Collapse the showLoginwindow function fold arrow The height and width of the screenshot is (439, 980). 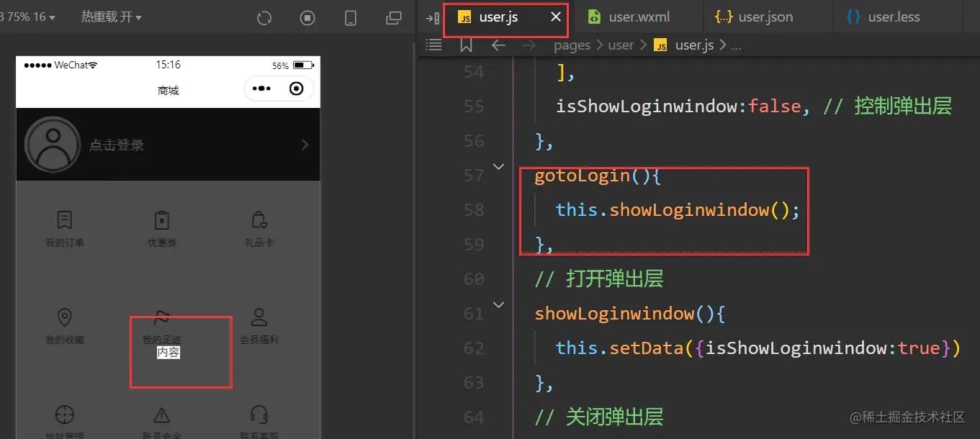498,305
